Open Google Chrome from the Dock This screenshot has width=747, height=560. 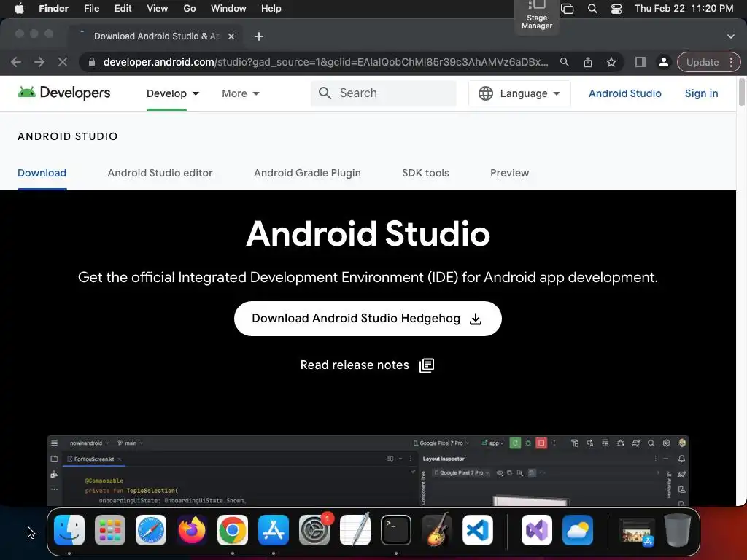coord(233,530)
